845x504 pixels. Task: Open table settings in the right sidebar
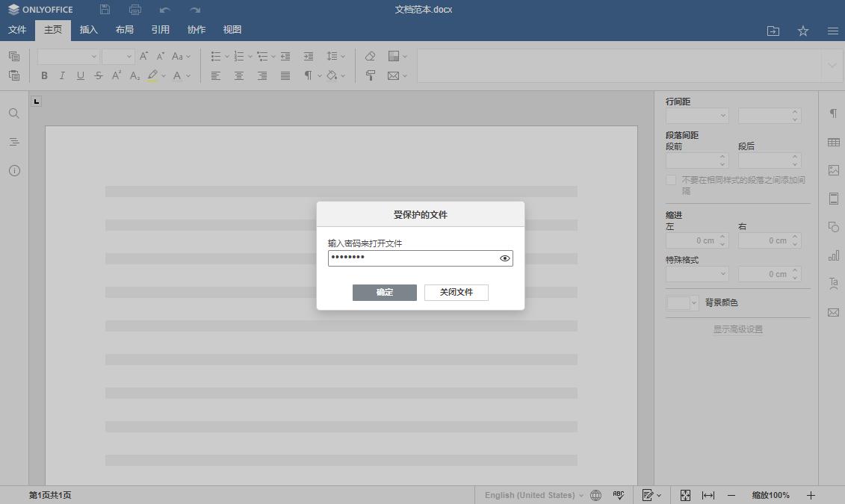(833, 142)
